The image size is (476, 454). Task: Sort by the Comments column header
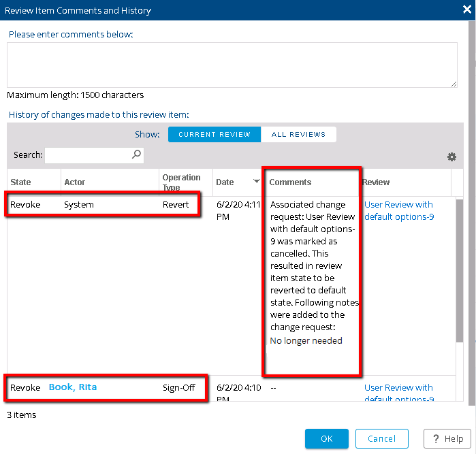pos(290,182)
